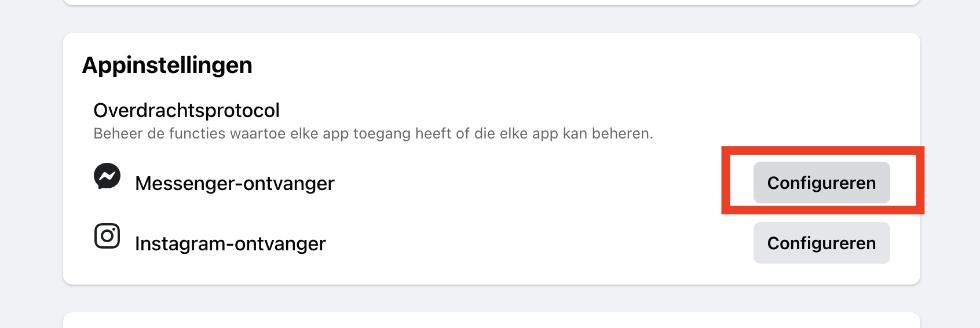Select the Instagram-ontvanger label
Viewport: 980px width, 328px height.
[x=230, y=243]
